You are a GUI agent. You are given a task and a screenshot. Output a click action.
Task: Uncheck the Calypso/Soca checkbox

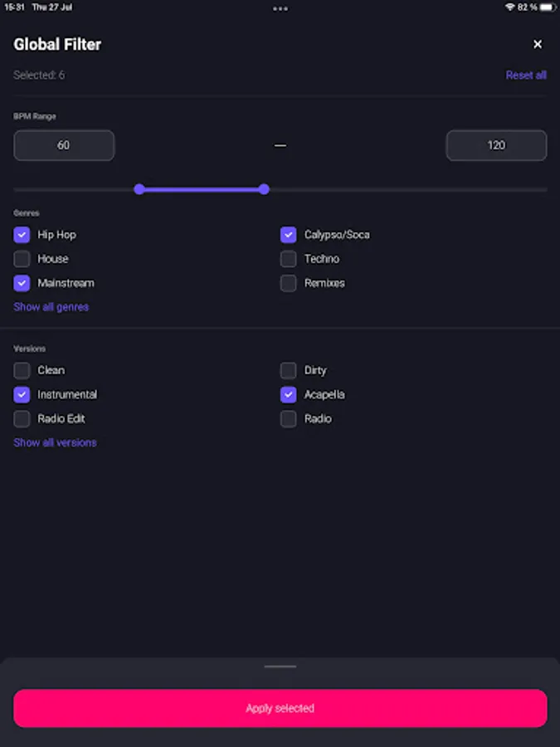[289, 235]
